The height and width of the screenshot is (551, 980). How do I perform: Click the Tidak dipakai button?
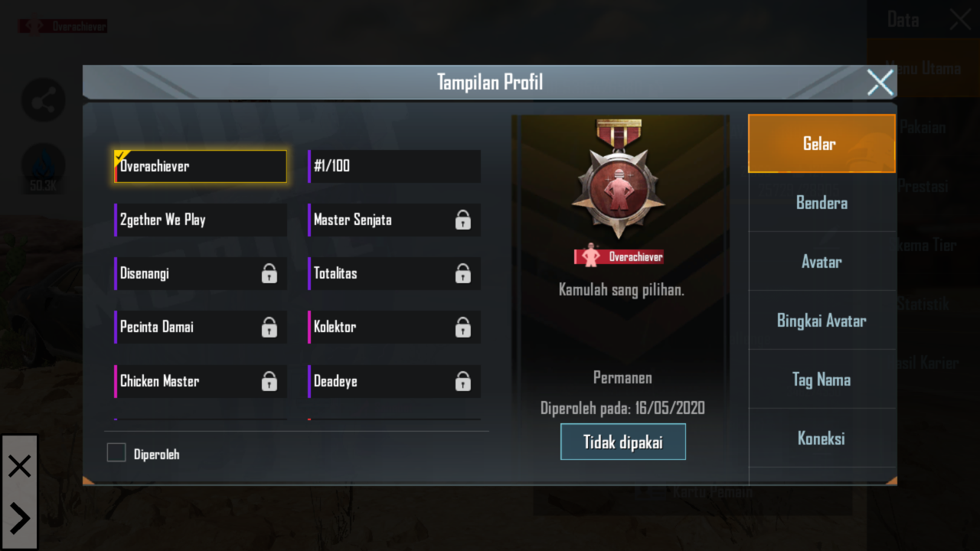pos(623,442)
